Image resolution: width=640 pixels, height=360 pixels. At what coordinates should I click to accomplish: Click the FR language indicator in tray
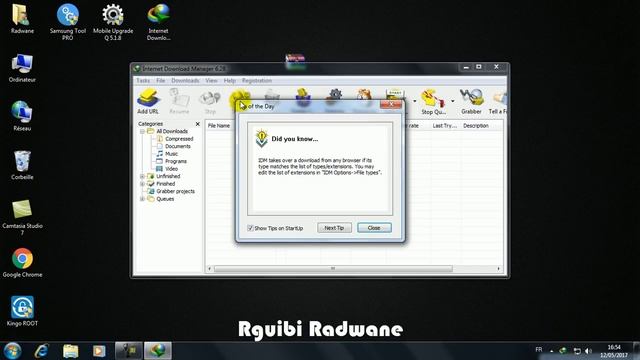point(539,350)
